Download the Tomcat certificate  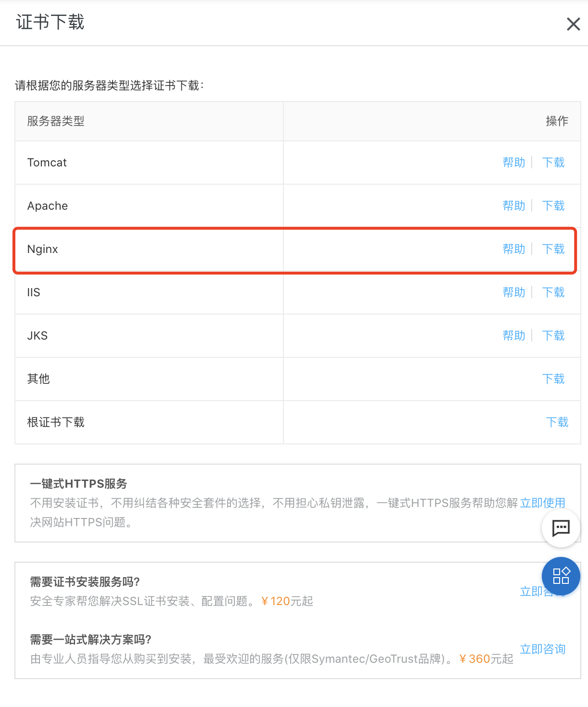(x=553, y=163)
